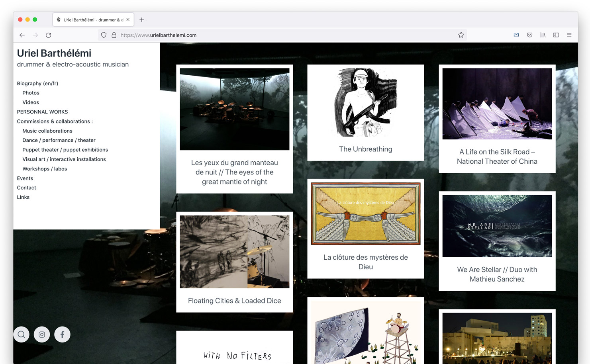Open a new browser tab
590x364 pixels.
point(141,20)
